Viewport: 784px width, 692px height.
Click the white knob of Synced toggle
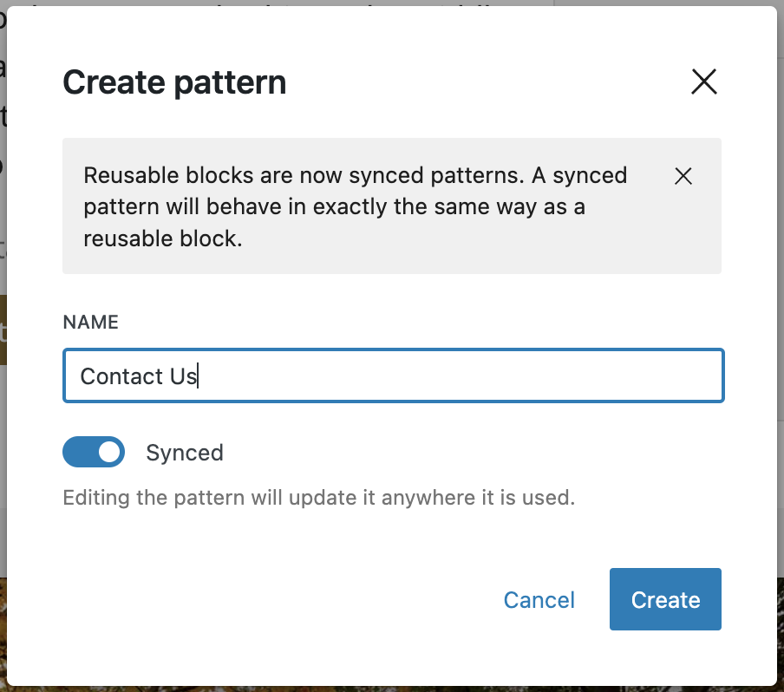109,452
